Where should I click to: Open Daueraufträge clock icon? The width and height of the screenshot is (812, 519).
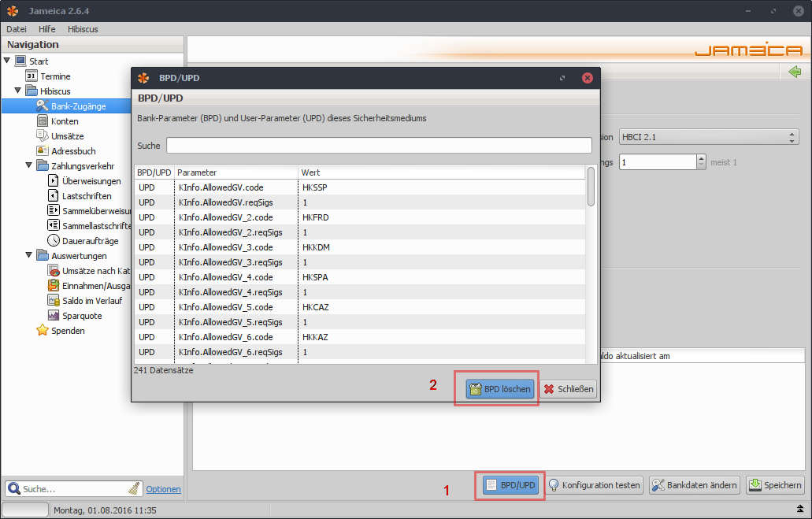[54, 241]
